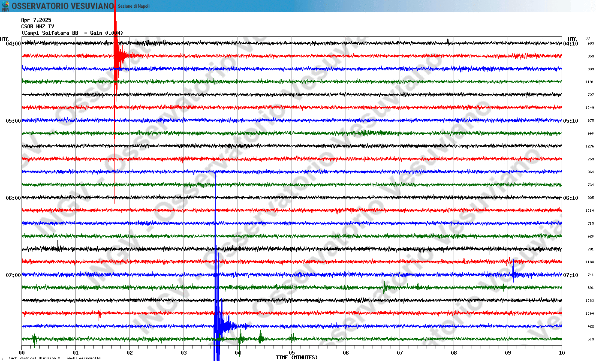Screen dimensions: 596x364
Task: Click the DC value '422'
Action: point(590,326)
